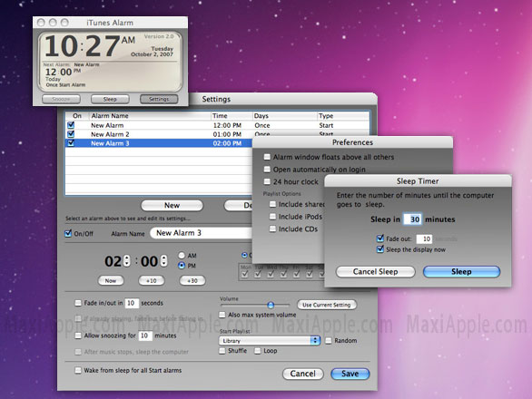
Task: Uncheck the On box for New Alarm
Action: pyautogui.click(x=71, y=125)
